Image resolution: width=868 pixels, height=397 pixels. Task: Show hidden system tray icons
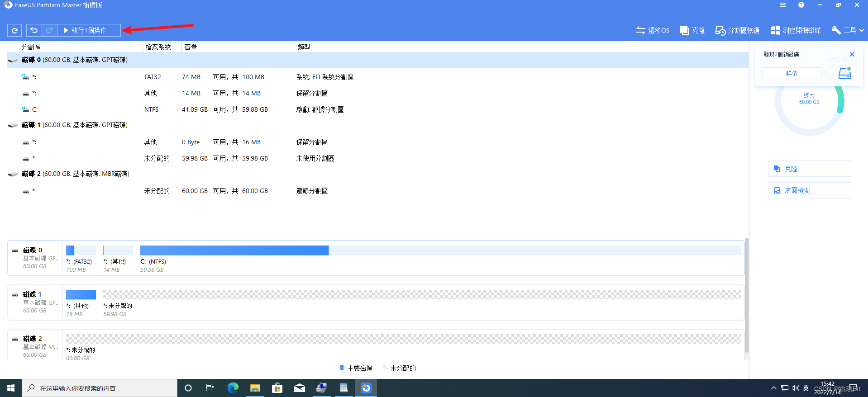coord(774,388)
